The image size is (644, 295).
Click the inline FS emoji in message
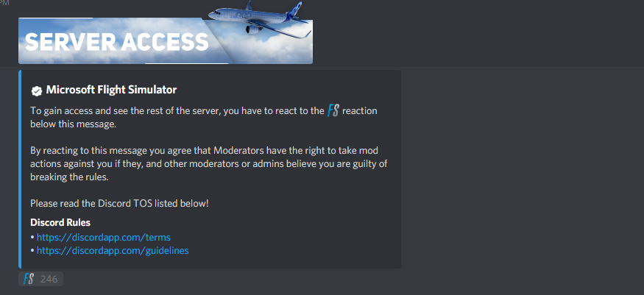coord(333,110)
